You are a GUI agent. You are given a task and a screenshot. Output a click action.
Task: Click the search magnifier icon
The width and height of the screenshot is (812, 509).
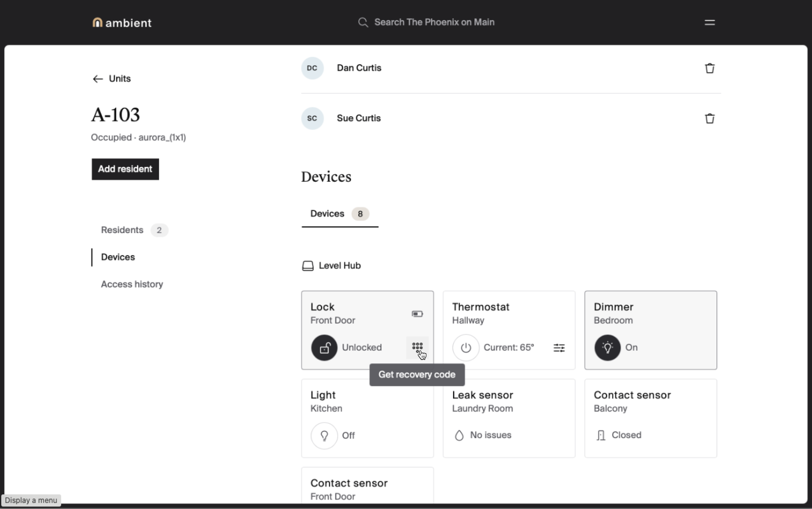coord(363,23)
